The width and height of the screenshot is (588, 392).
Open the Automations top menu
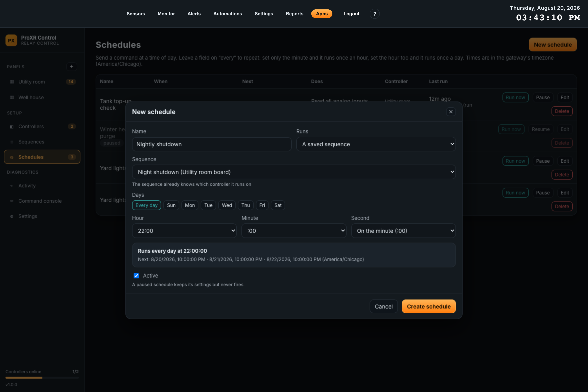click(x=228, y=14)
